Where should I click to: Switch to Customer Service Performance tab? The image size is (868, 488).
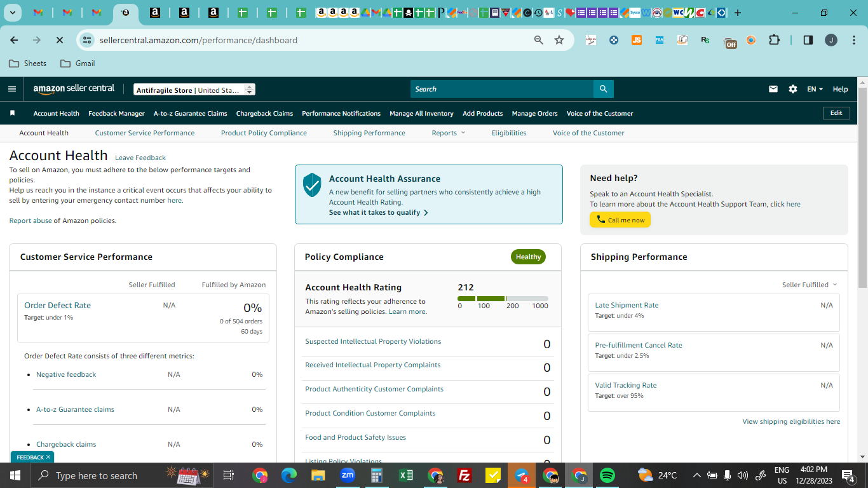coord(145,133)
